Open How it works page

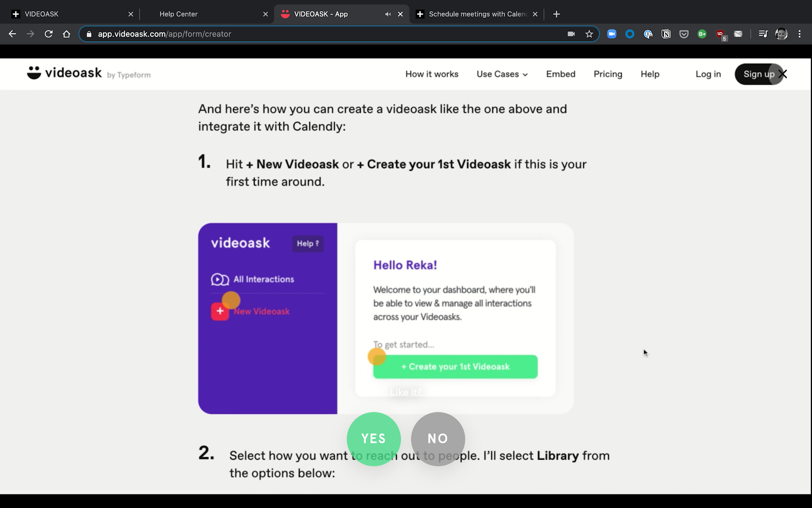(432, 74)
